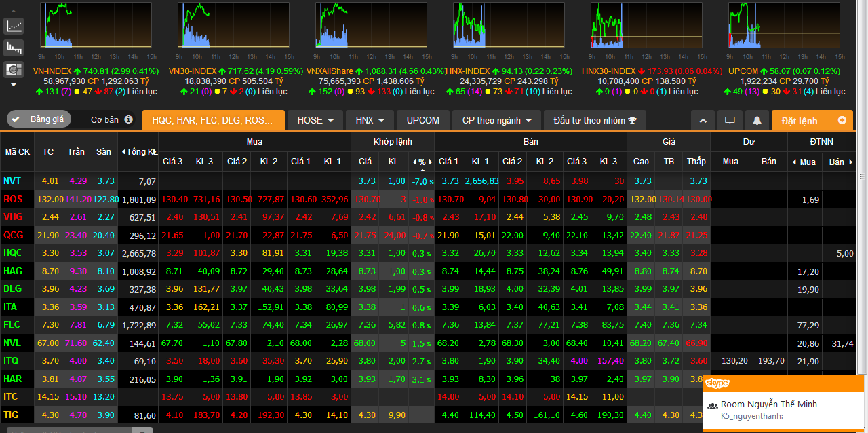Click the monitor display icon
Image resolution: width=868 pixels, height=433 pixels.
point(730,120)
